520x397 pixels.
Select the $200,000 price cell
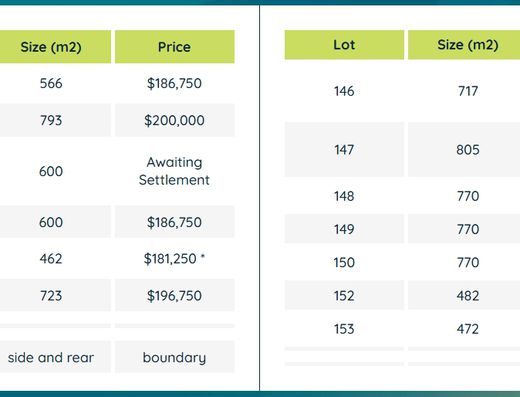tap(175, 120)
